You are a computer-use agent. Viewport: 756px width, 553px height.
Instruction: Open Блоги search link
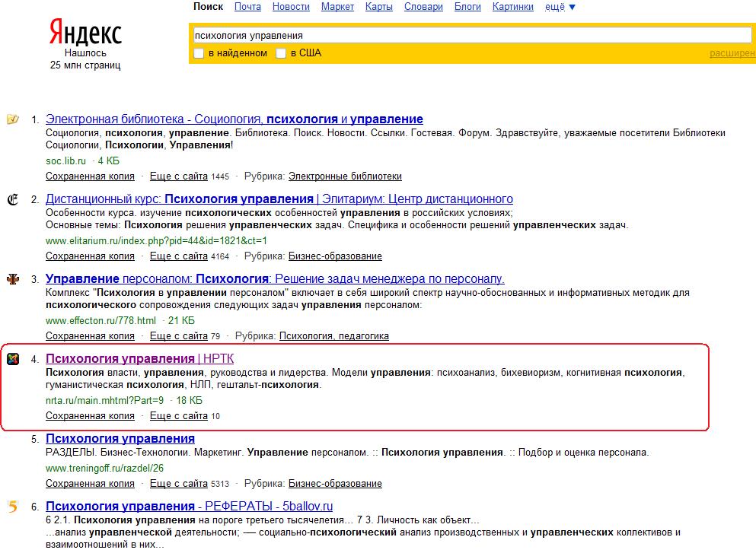pos(467,7)
